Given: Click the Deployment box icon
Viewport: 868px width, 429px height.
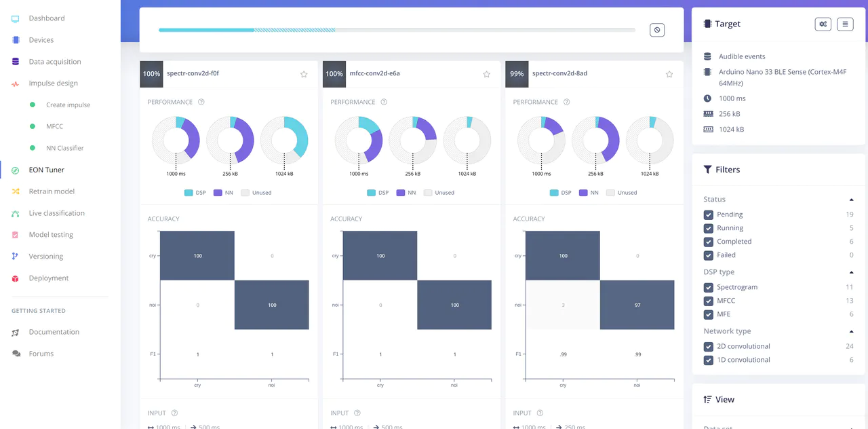Looking at the screenshot, I should click(15, 278).
